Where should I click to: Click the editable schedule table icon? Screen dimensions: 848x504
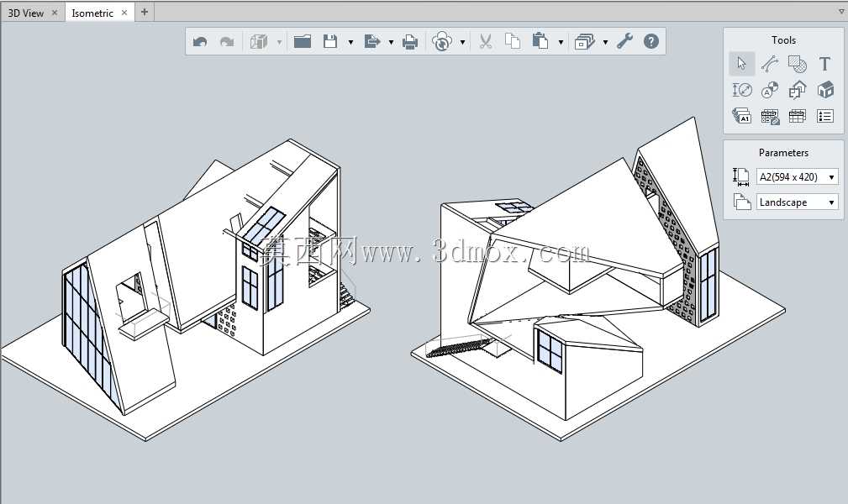770,116
